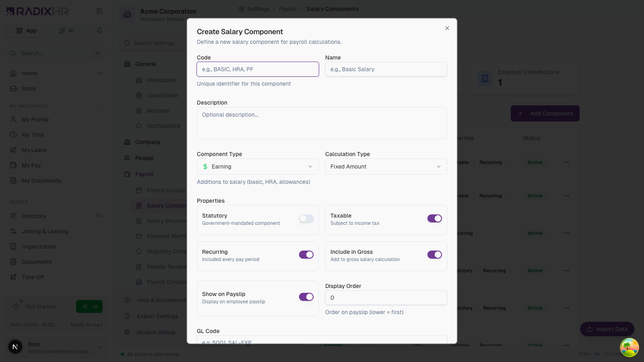The height and width of the screenshot is (362, 644).
Task: Click the main Search box
Action: 56,53
